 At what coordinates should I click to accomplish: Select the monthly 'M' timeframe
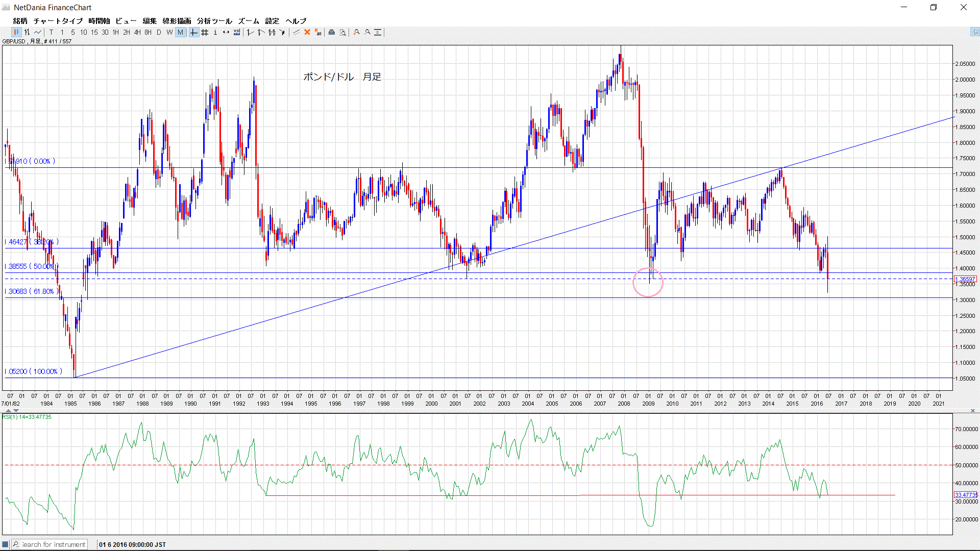(x=180, y=32)
